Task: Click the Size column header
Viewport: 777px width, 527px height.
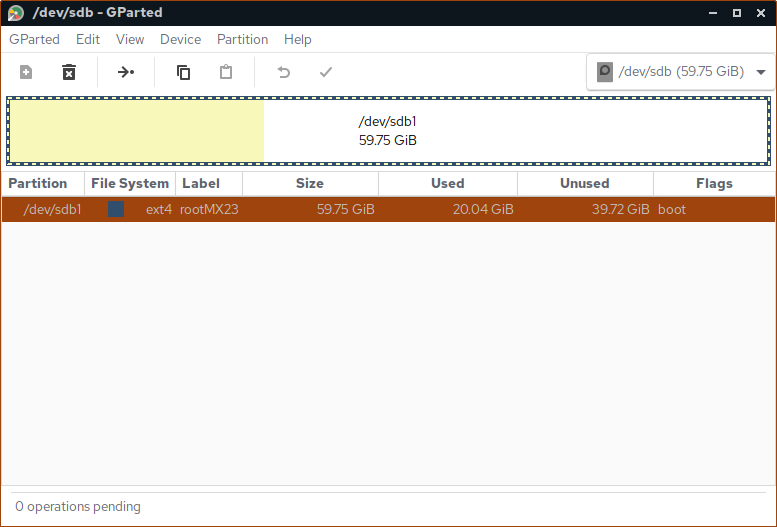Action: point(310,184)
